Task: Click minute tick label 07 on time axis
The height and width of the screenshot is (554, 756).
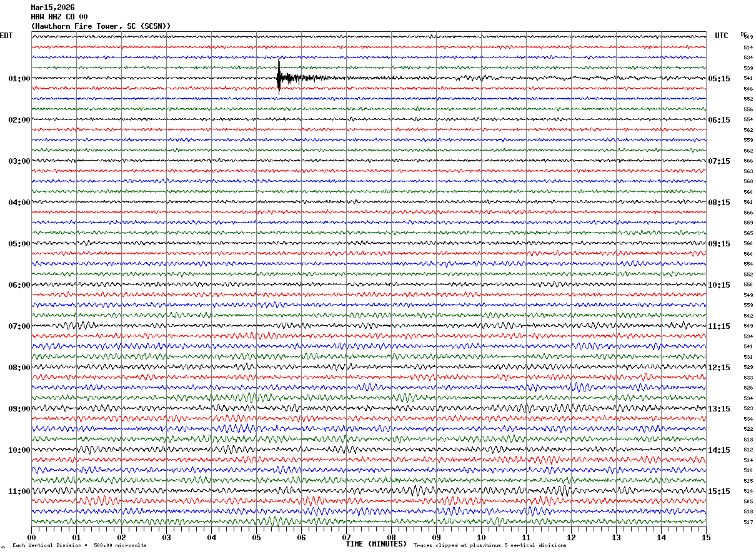Action: point(346,537)
